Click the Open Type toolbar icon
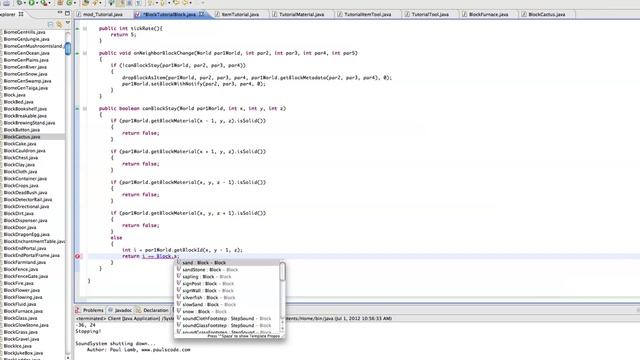The height and width of the screenshot is (360, 640). (x=85, y=2)
